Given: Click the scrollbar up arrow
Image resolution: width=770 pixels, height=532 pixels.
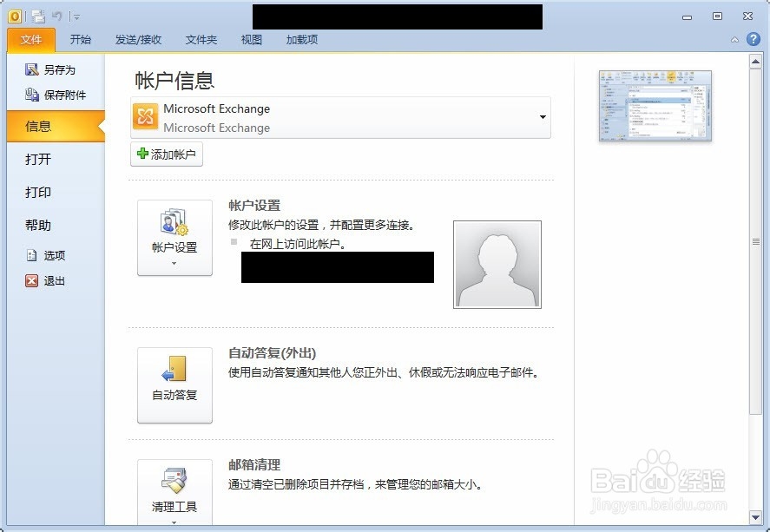Looking at the screenshot, I should point(755,62).
